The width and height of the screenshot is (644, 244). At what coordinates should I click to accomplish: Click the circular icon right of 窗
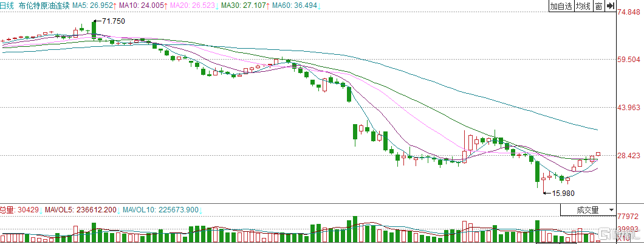click(609, 6)
